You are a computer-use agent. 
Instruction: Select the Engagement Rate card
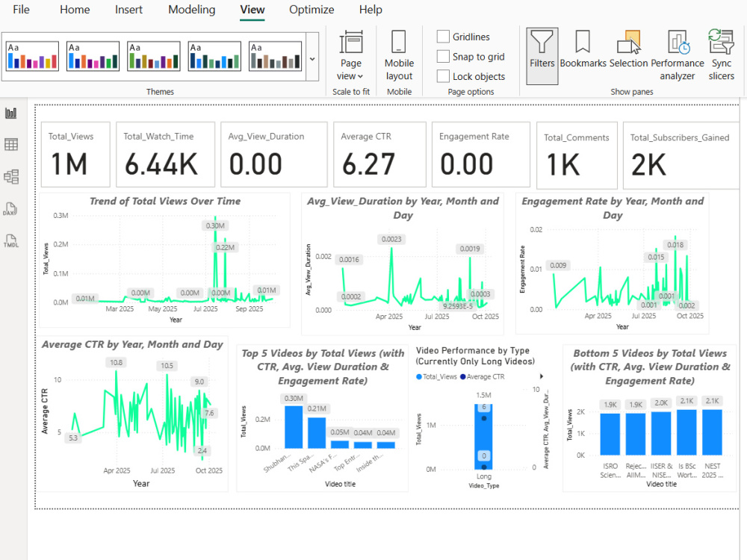[480, 155]
